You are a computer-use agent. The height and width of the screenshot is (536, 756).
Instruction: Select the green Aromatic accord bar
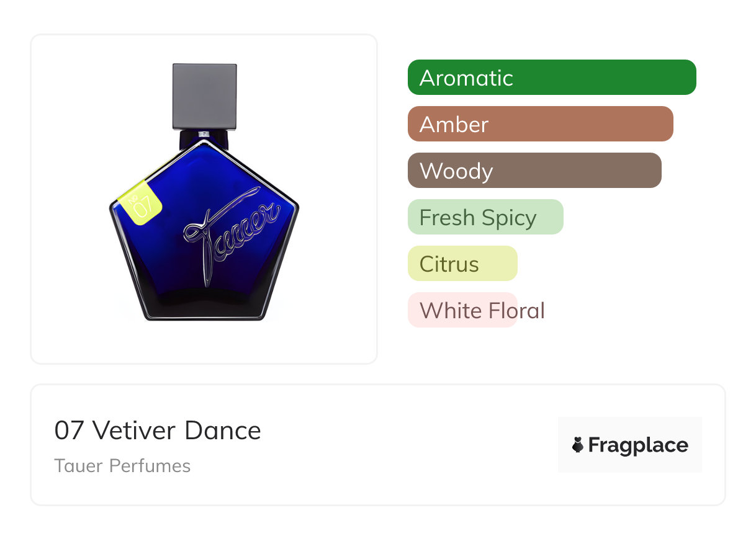pos(551,78)
